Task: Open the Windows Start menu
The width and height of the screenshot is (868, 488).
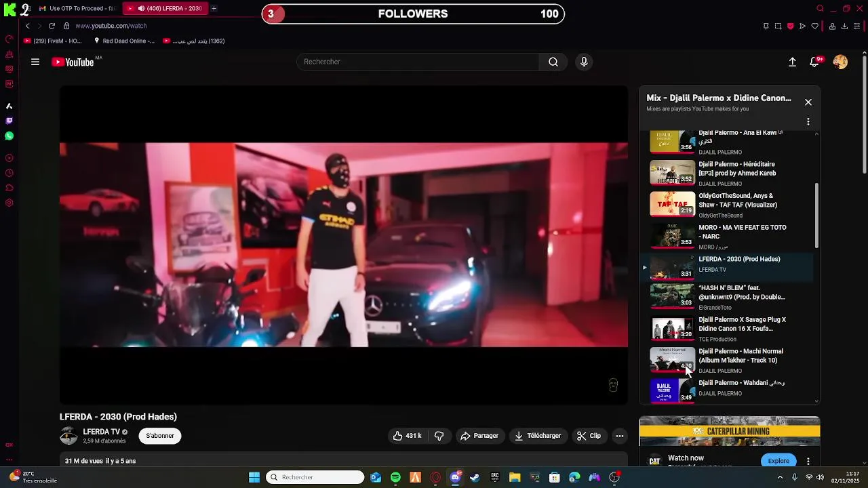Action: click(254, 477)
